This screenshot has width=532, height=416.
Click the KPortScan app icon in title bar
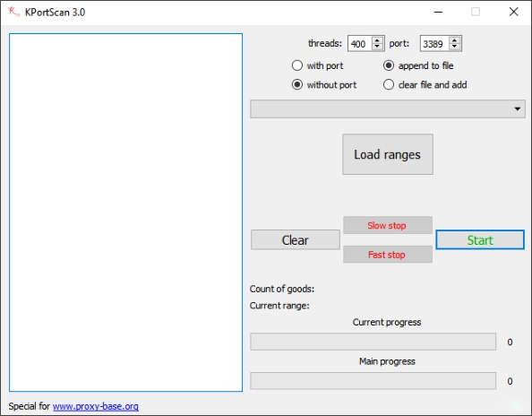click(x=14, y=12)
